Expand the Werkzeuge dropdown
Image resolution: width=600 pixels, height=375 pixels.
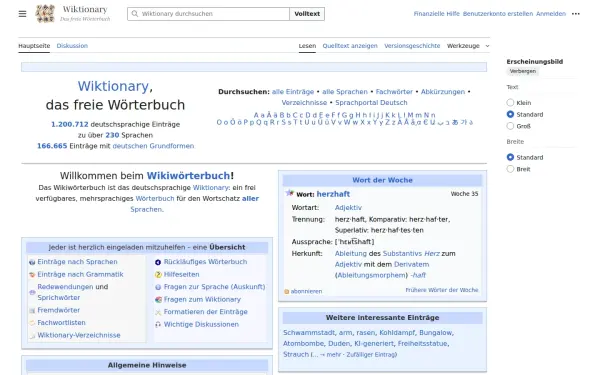[x=468, y=46]
